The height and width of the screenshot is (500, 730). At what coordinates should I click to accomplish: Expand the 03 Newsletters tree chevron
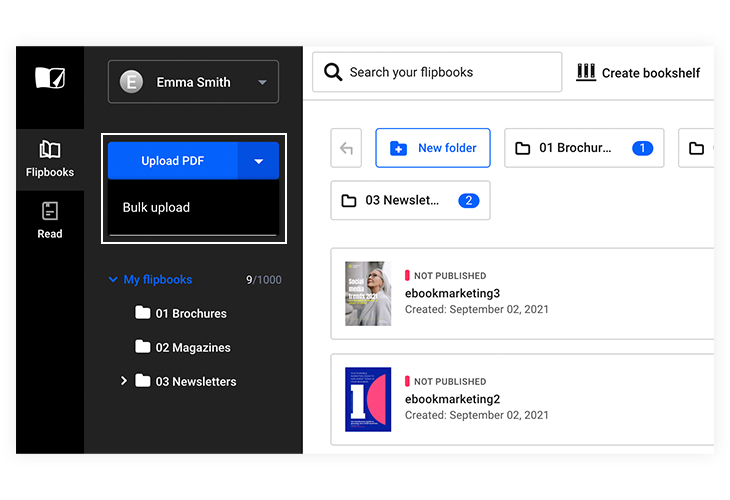[x=123, y=381]
